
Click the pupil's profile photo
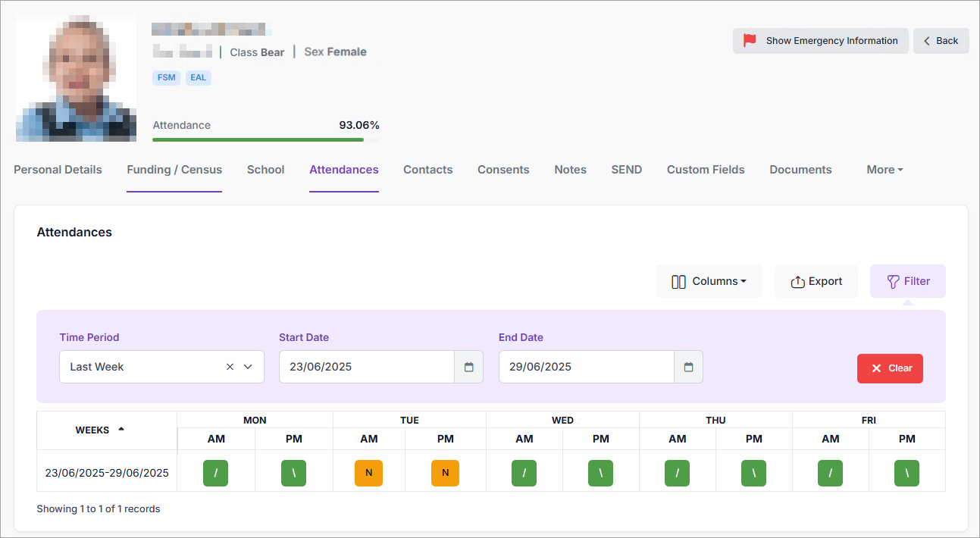pyautogui.click(x=76, y=79)
